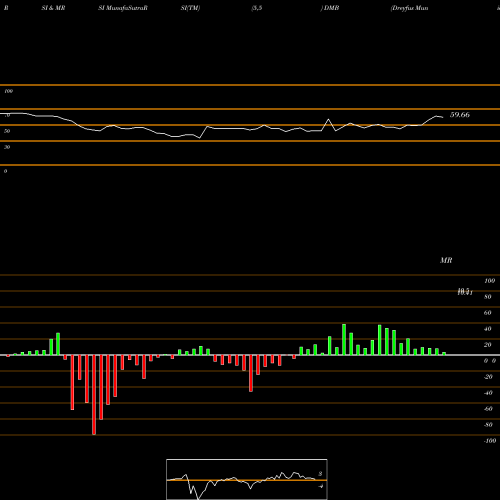Click the 50 label on RSI axis
The height and width of the screenshot is (500, 500).
click(x=7, y=131)
